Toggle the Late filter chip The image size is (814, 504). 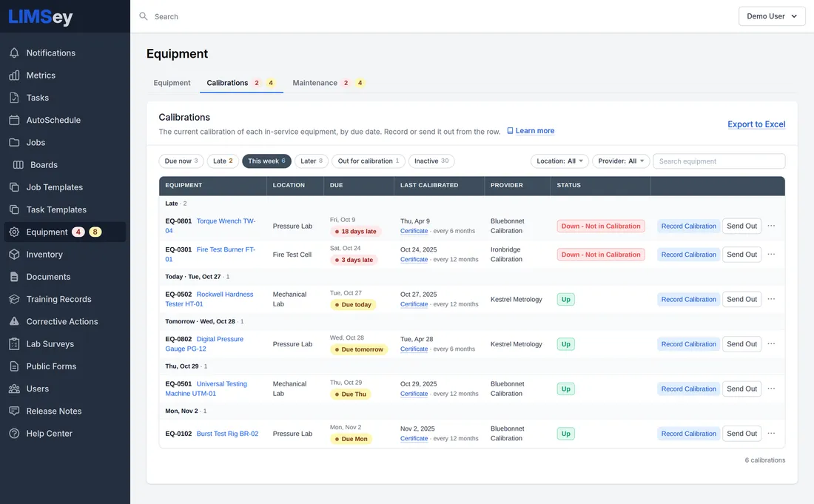(x=223, y=161)
